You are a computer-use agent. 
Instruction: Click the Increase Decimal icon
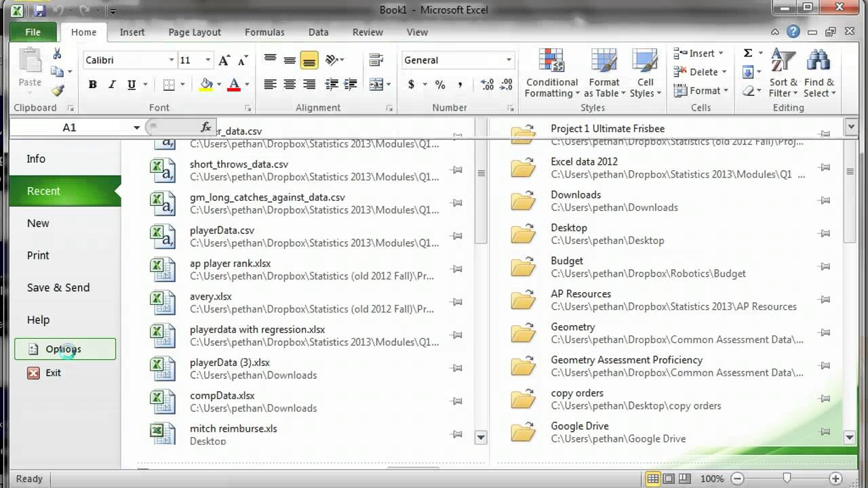pos(487,85)
